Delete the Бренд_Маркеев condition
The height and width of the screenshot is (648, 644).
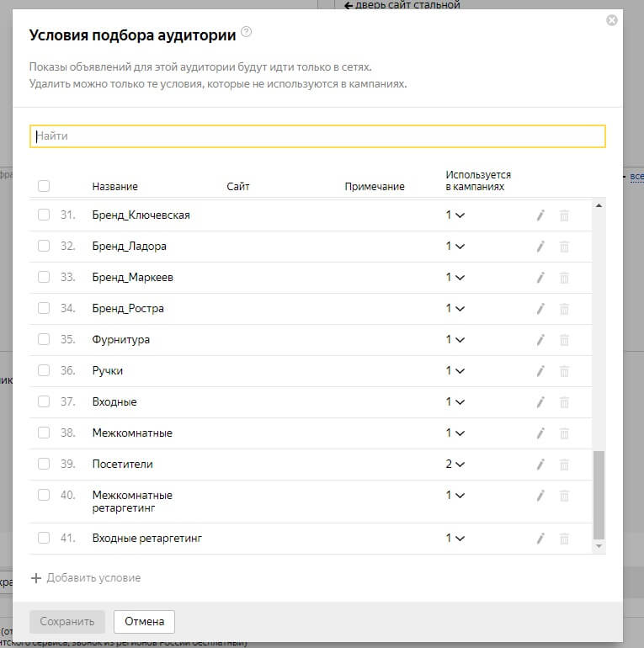point(564,278)
